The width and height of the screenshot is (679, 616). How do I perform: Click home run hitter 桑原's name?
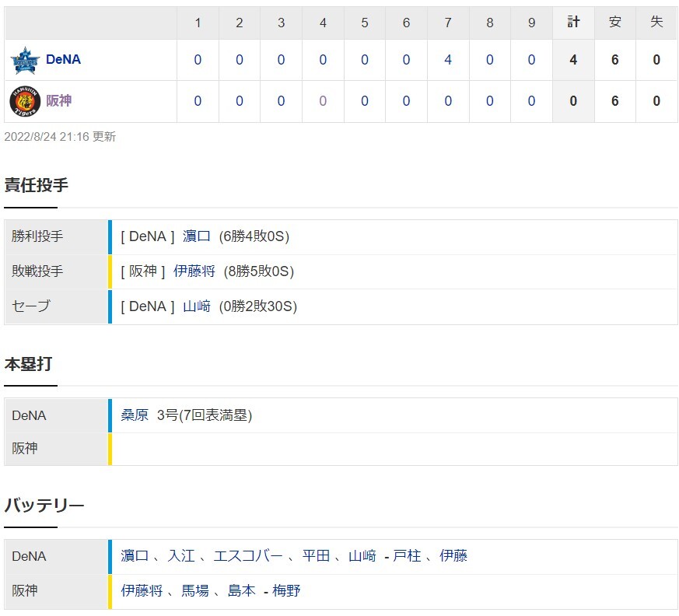pos(135,415)
